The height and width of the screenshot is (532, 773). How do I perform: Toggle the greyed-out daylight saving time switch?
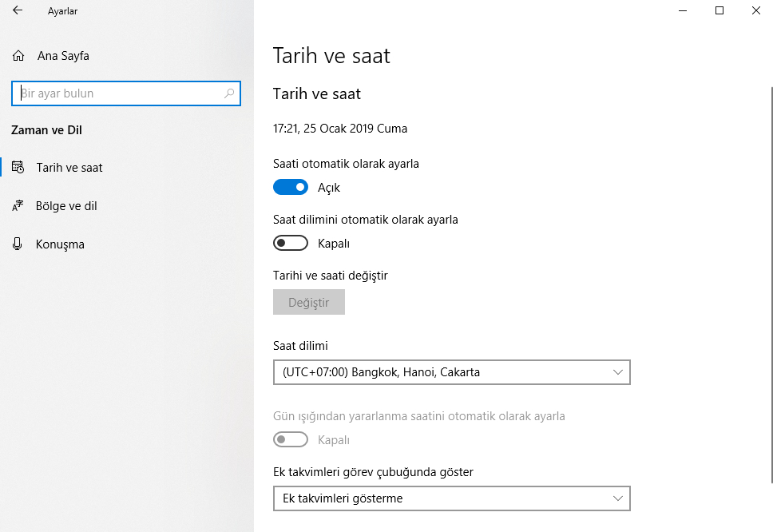pos(291,439)
